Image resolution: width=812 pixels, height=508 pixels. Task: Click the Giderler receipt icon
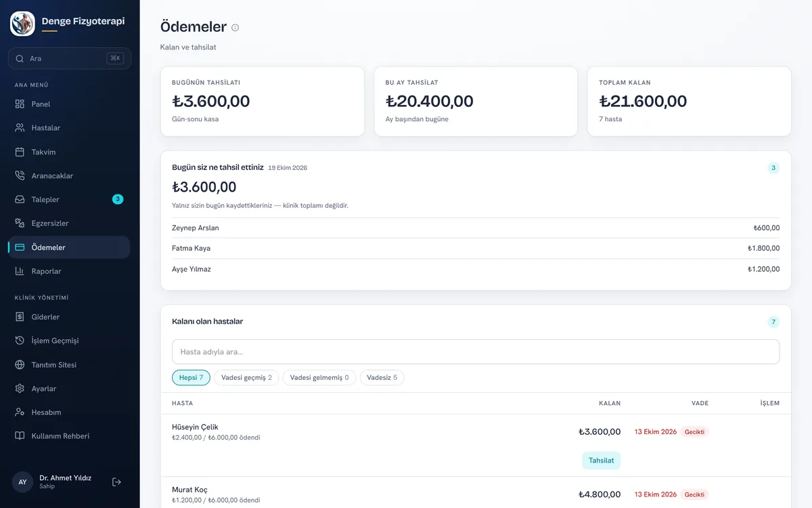click(20, 317)
